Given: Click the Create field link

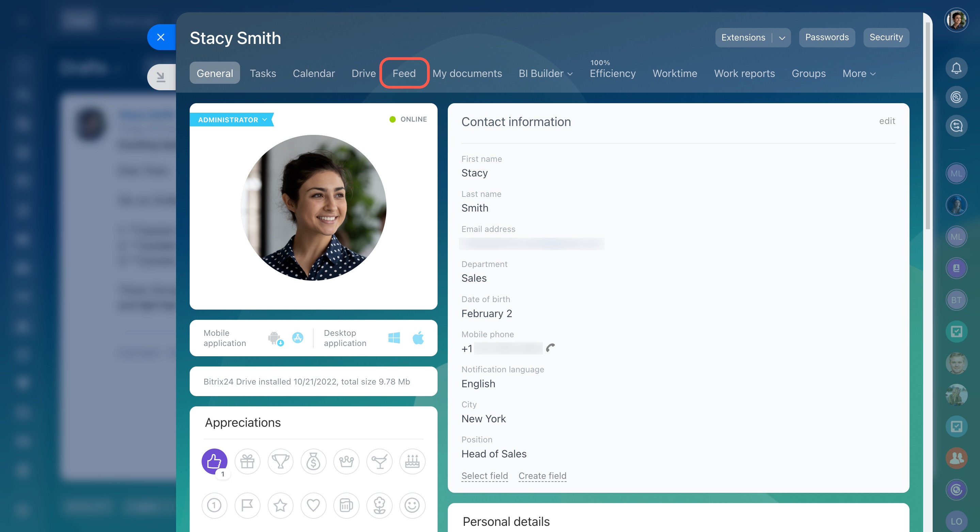Looking at the screenshot, I should [542, 476].
